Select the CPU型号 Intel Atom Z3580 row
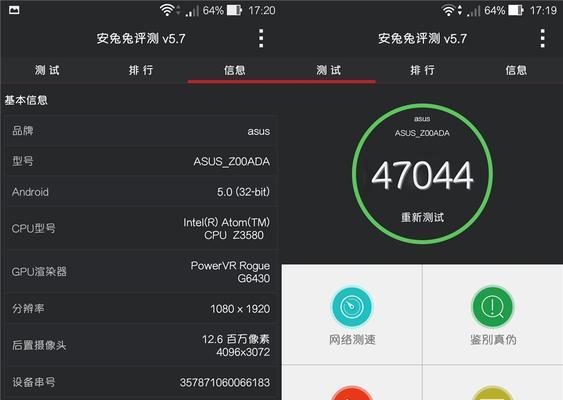This screenshot has width=563, height=400. tap(141, 228)
